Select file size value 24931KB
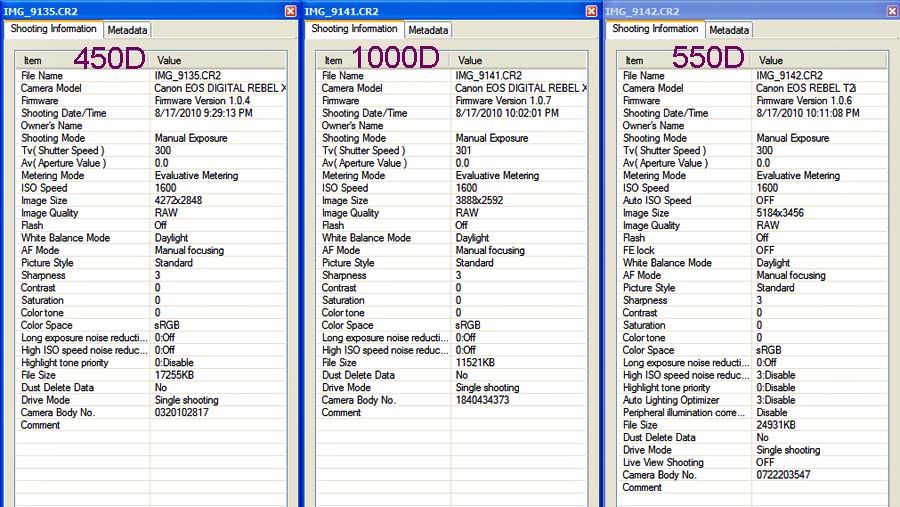This screenshot has height=507, width=900. click(775, 425)
